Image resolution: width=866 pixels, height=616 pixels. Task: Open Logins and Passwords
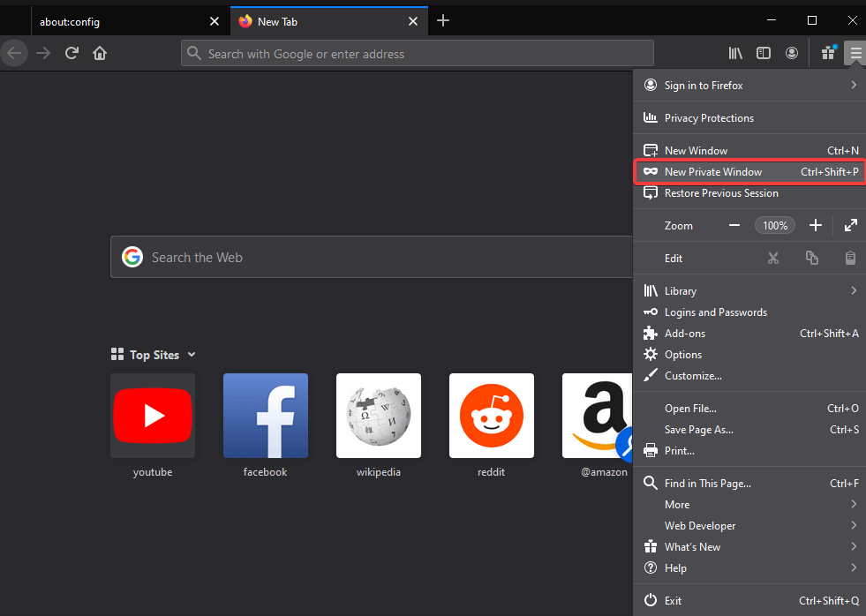pos(749,312)
